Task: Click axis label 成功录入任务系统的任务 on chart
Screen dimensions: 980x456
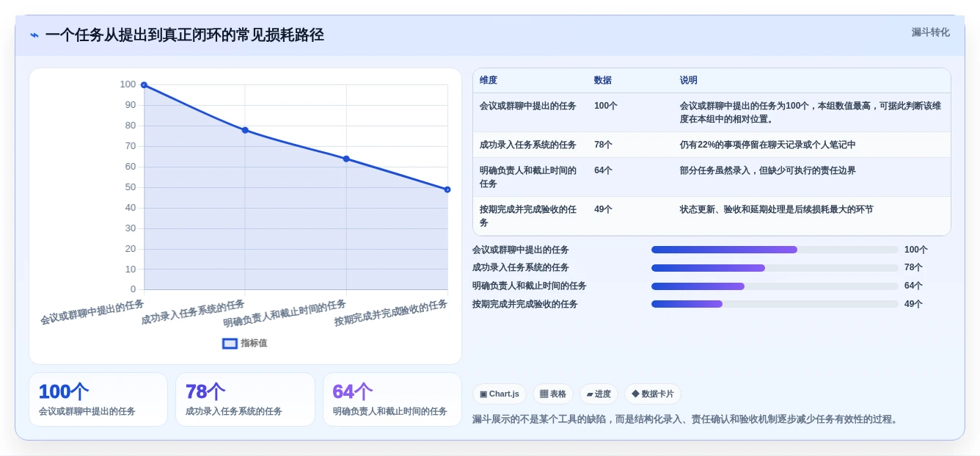Action: coord(194,312)
